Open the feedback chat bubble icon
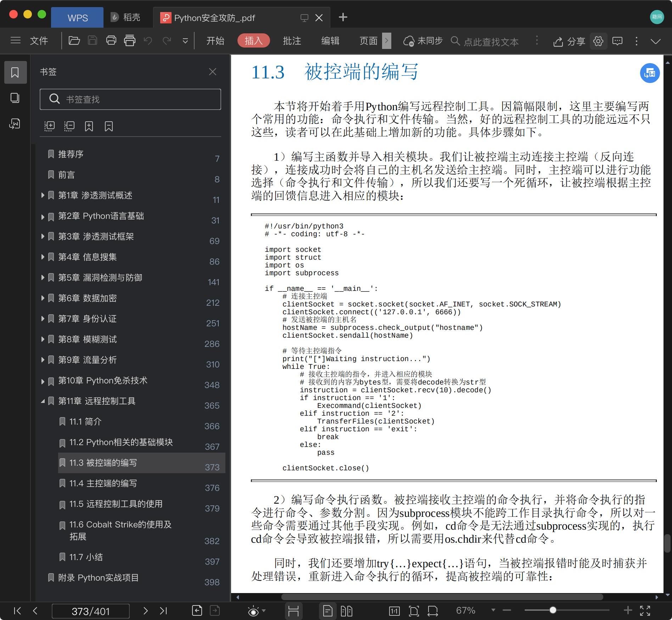Viewport: 672px width, 620px height. click(x=617, y=41)
